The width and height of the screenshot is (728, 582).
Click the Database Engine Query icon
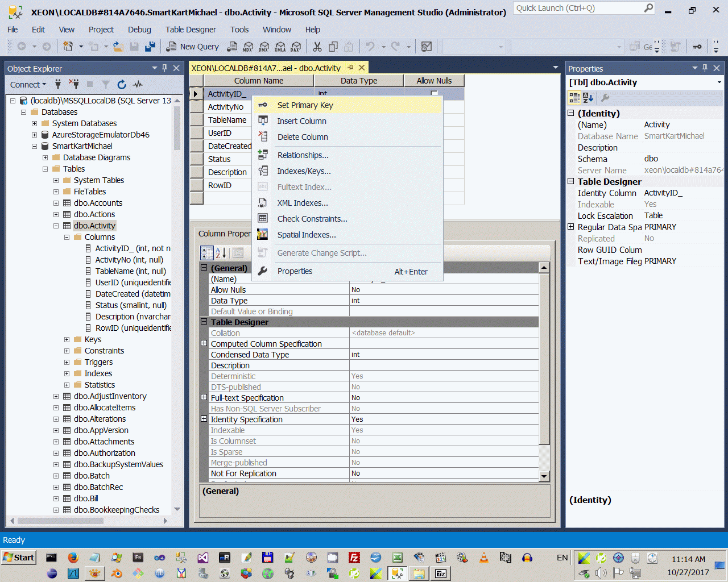[x=232, y=47]
